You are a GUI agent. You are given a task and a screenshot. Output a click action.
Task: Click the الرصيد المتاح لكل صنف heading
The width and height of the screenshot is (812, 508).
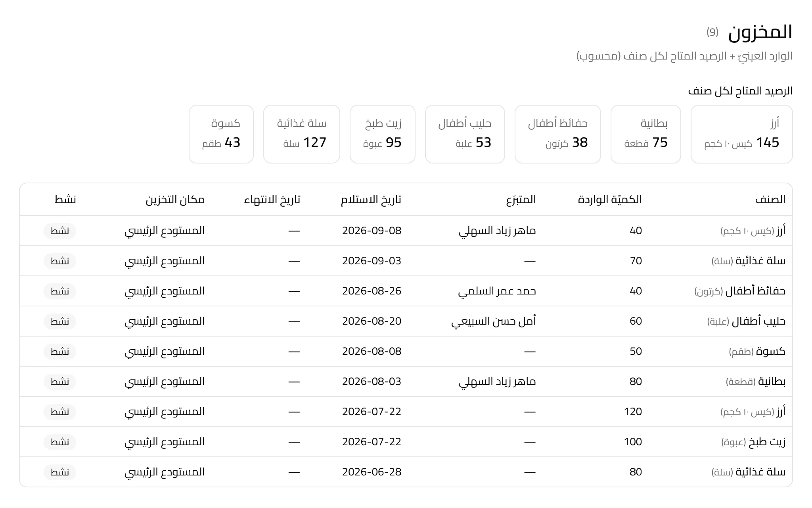(x=740, y=91)
